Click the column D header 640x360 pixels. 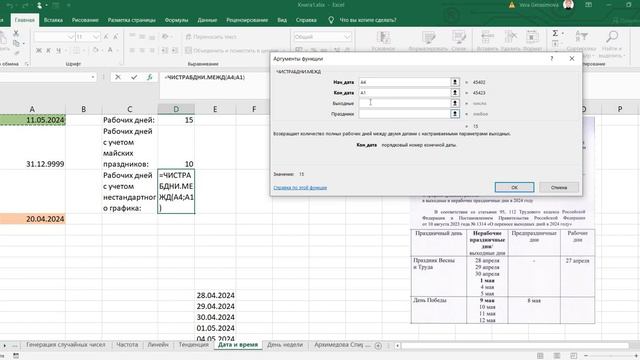click(x=176, y=109)
